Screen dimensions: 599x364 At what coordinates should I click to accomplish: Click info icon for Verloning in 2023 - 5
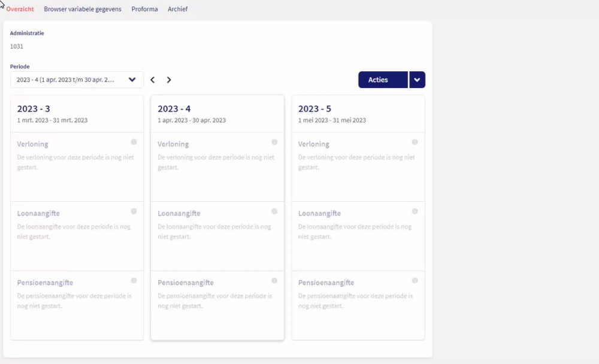pyautogui.click(x=415, y=142)
